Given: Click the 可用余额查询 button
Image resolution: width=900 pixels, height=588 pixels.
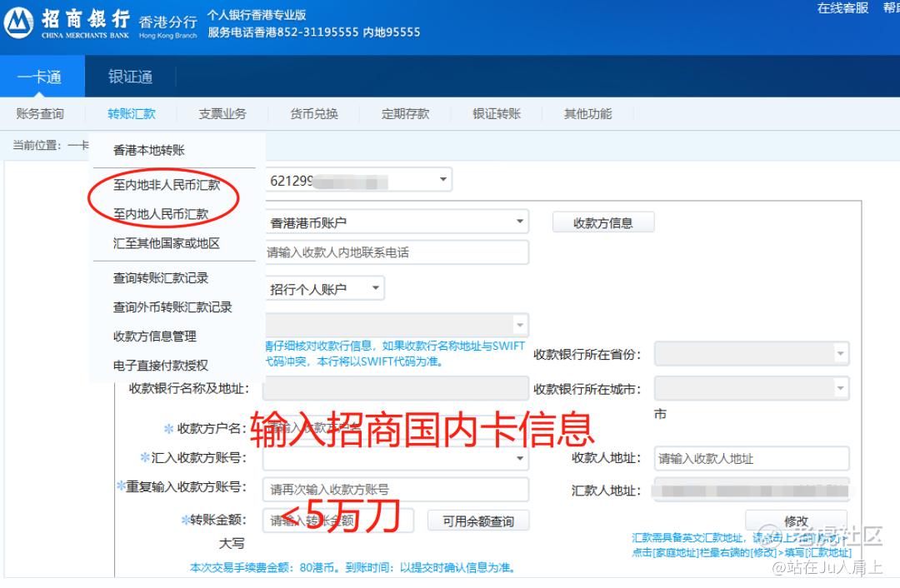Looking at the screenshot, I should [478, 521].
